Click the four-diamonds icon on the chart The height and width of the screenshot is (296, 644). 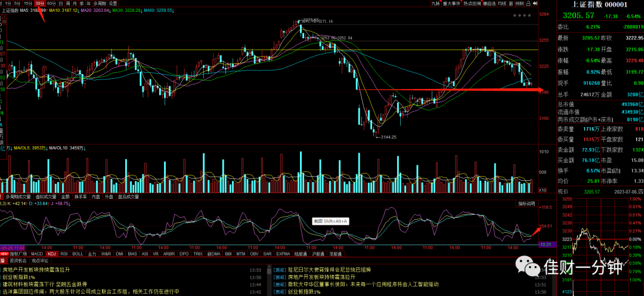pos(523,16)
